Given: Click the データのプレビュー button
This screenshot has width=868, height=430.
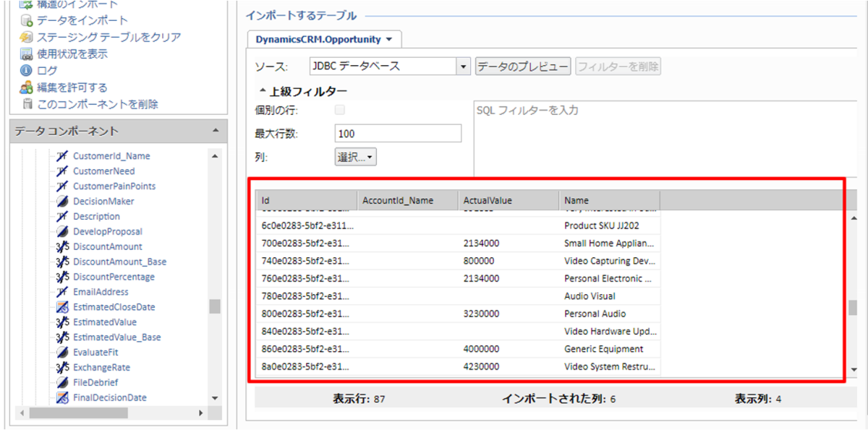Looking at the screenshot, I should pyautogui.click(x=523, y=66).
